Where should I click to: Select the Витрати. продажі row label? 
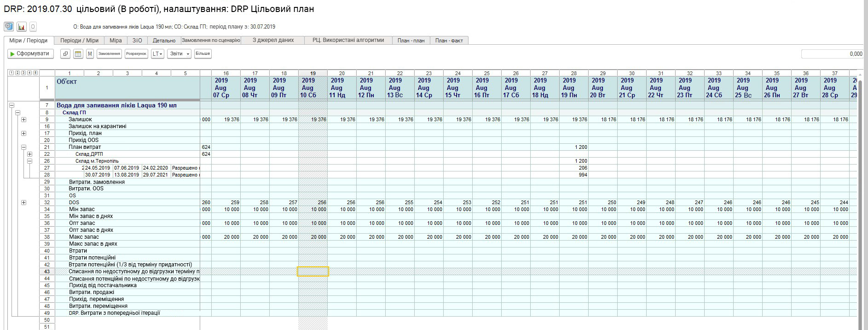(x=92, y=292)
